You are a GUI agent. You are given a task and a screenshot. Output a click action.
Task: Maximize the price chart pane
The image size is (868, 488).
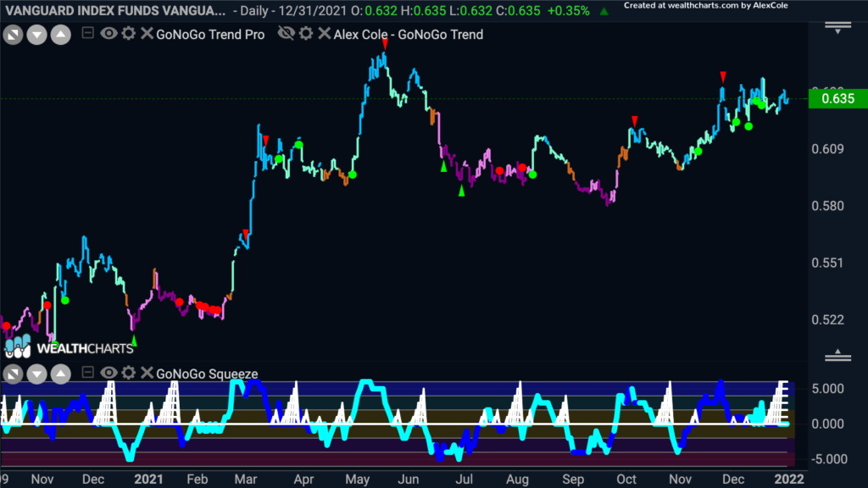pyautogui.click(x=13, y=35)
